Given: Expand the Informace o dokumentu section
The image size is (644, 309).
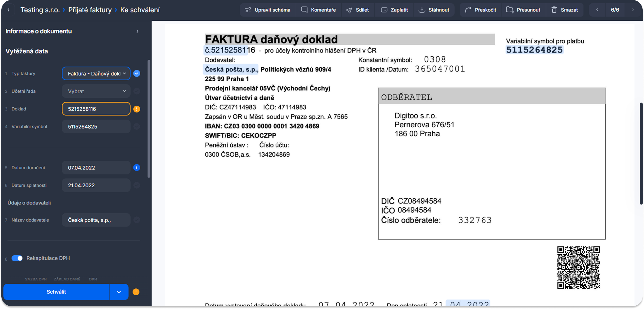Looking at the screenshot, I should (137, 31).
